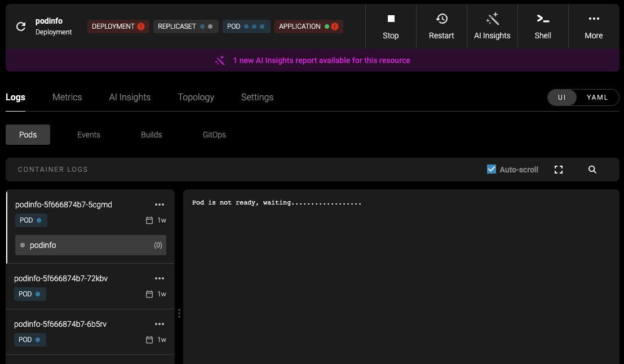Image resolution: width=624 pixels, height=364 pixels.
Task: Switch to the Metrics tab
Action: (x=67, y=97)
